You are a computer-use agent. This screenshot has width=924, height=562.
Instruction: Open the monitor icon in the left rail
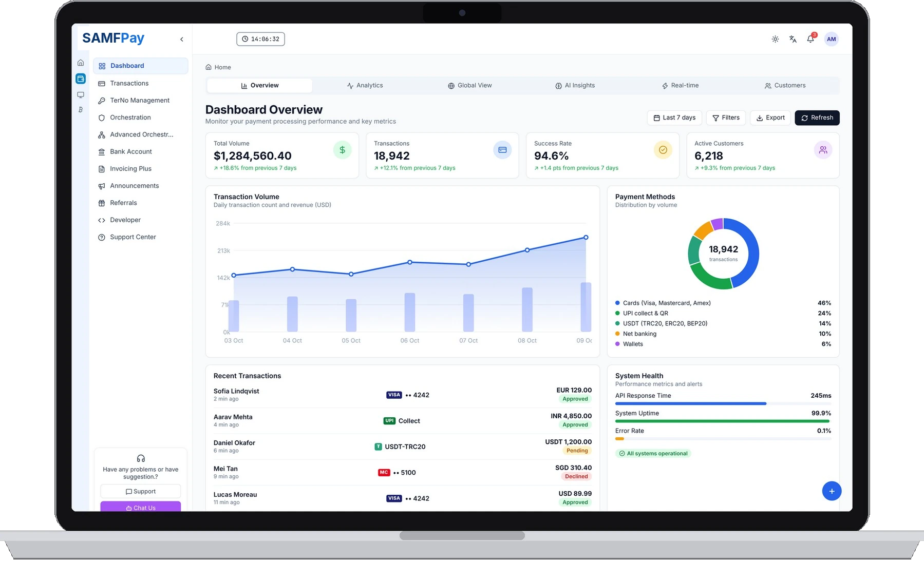tap(81, 95)
